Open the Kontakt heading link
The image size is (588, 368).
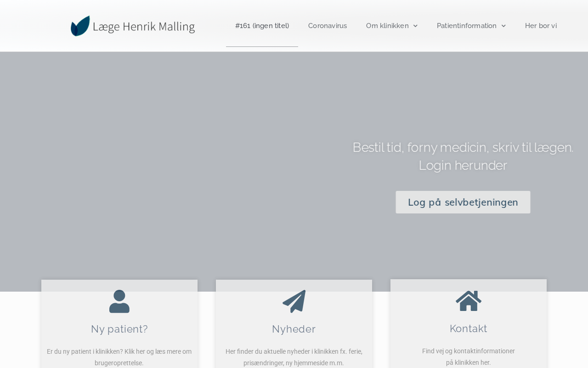[x=469, y=328]
